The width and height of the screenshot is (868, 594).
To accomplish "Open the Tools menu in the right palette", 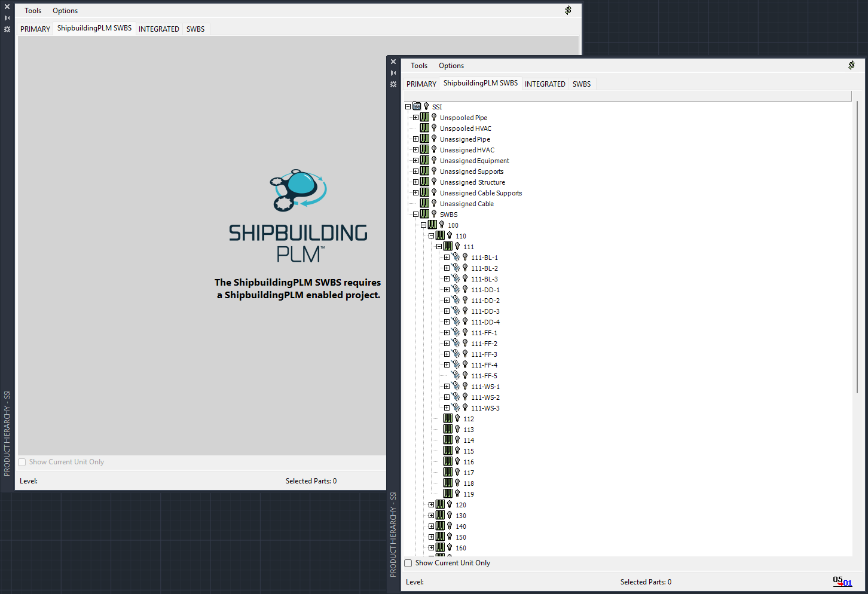I will coord(418,66).
